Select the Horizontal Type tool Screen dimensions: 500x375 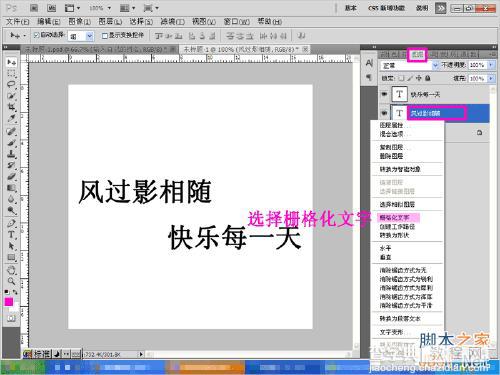(x=11, y=235)
